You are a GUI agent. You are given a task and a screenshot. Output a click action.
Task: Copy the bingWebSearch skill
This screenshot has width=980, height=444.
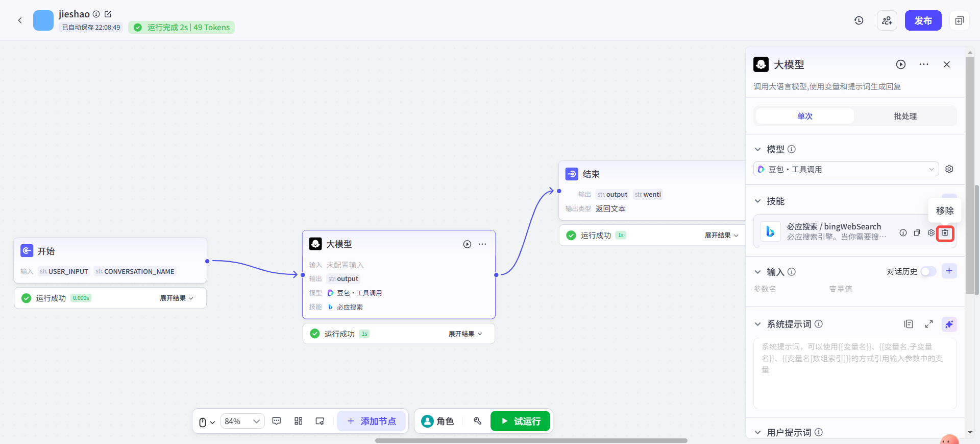[x=917, y=233]
